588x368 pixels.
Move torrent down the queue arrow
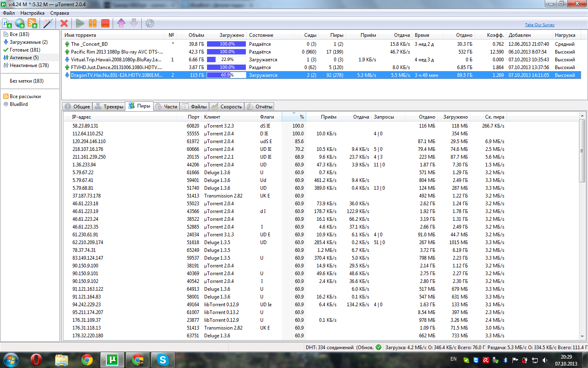[x=134, y=23]
